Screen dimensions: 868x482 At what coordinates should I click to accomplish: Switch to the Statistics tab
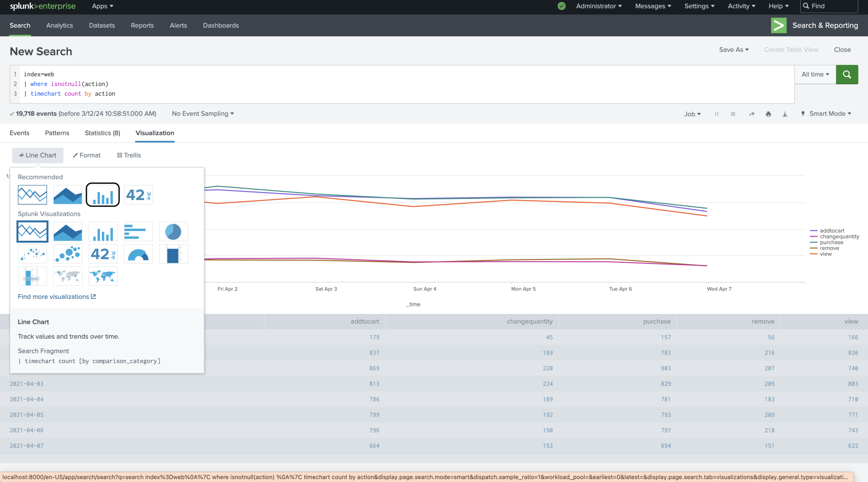pos(102,133)
